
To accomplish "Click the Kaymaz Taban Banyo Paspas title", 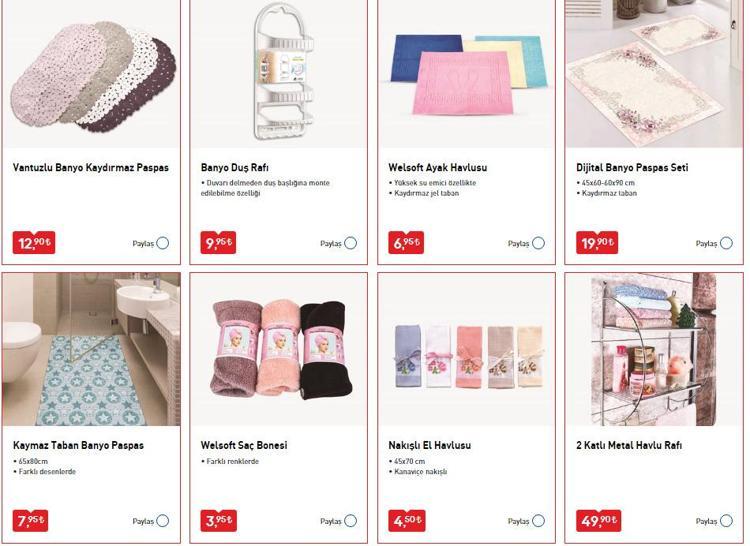I will (78, 445).
